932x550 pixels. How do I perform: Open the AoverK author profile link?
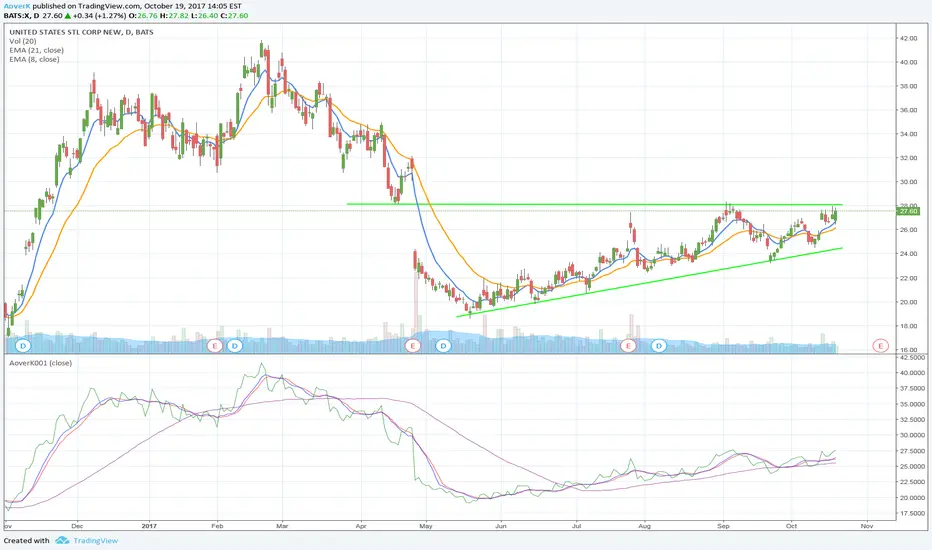tap(16, 6)
